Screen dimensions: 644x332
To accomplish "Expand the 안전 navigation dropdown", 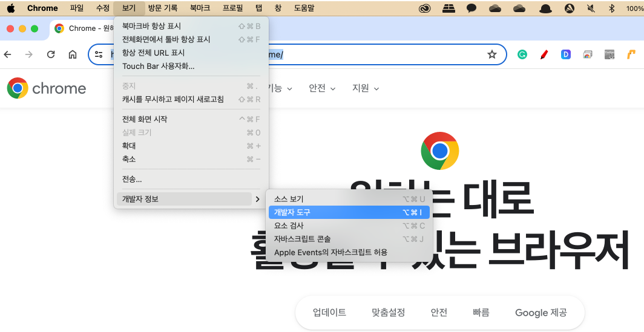I will 322,88.
